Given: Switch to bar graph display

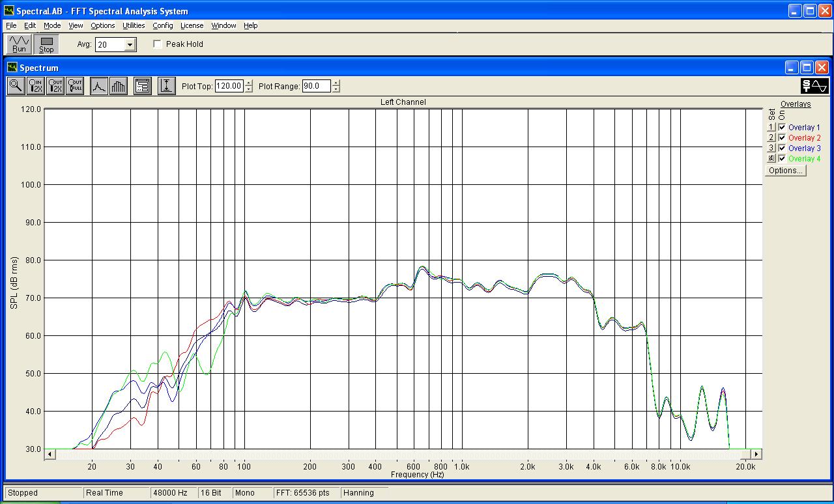Looking at the screenshot, I should click(118, 85).
